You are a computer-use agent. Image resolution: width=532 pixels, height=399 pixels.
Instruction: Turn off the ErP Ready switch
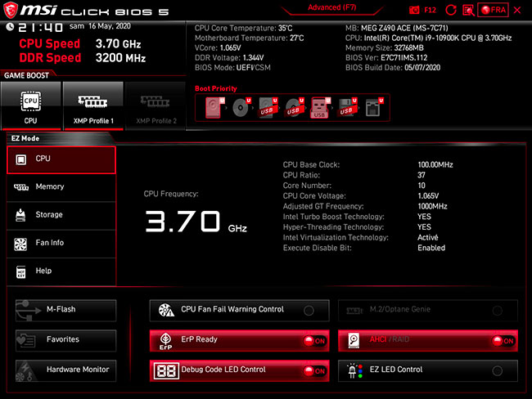[314, 341]
